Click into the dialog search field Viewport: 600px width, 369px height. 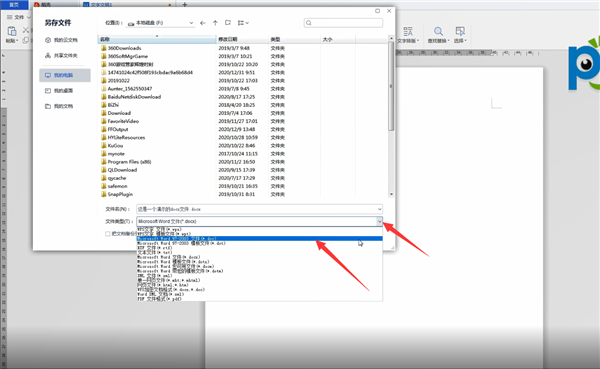[343, 23]
